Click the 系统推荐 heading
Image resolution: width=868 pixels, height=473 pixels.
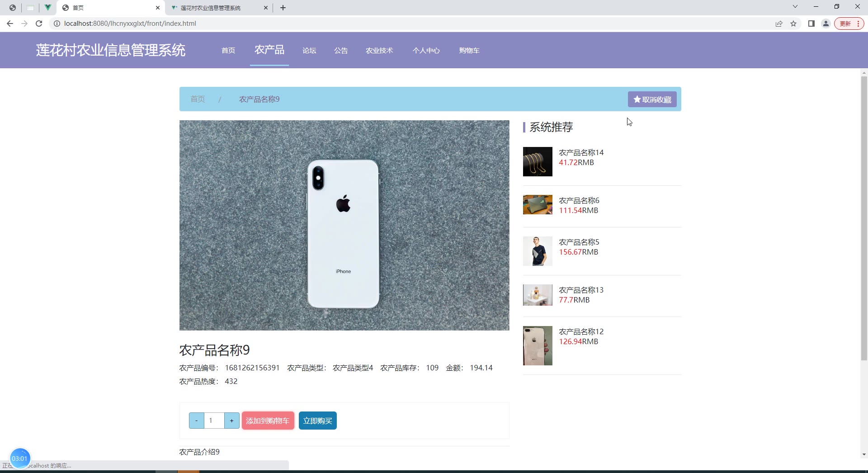[551, 127]
